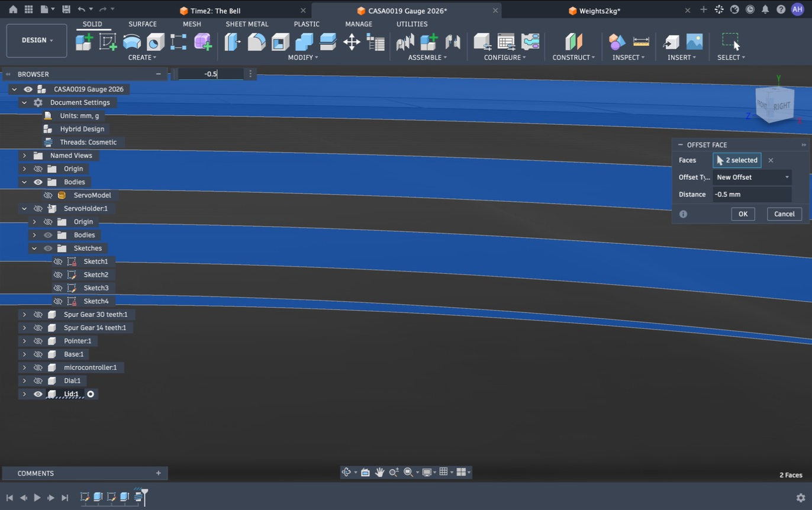The image size is (812, 510).
Task: Select the Pan hand tool
Action: click(x=379, y=472)
